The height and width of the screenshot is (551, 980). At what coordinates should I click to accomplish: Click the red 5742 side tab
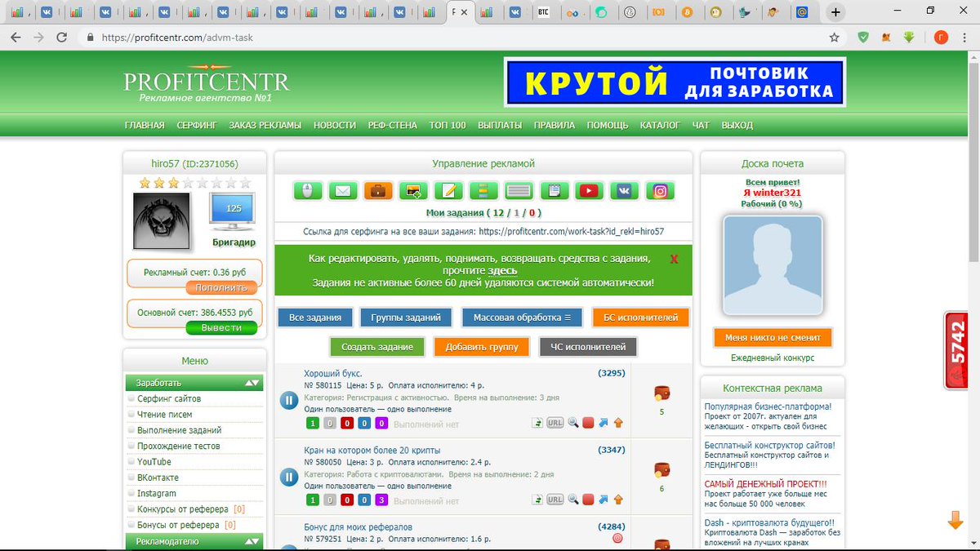click(x=957, y=350)
